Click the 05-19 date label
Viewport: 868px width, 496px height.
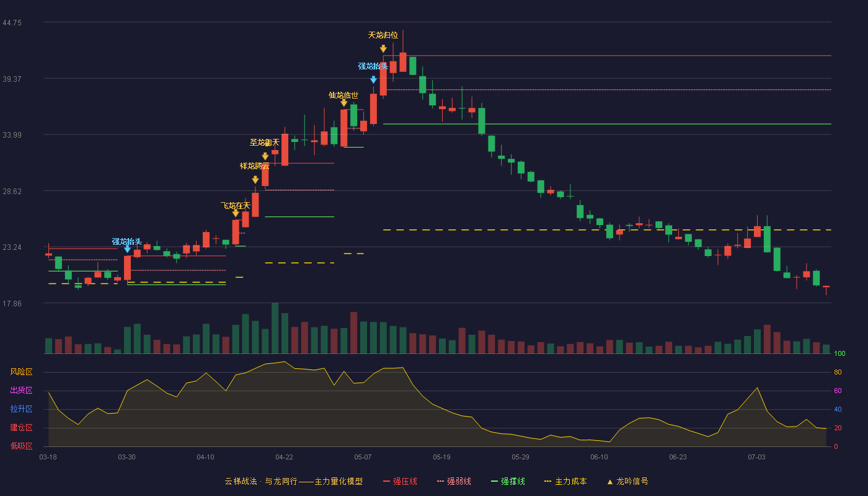pyautogui.click(x=441, y=457)
